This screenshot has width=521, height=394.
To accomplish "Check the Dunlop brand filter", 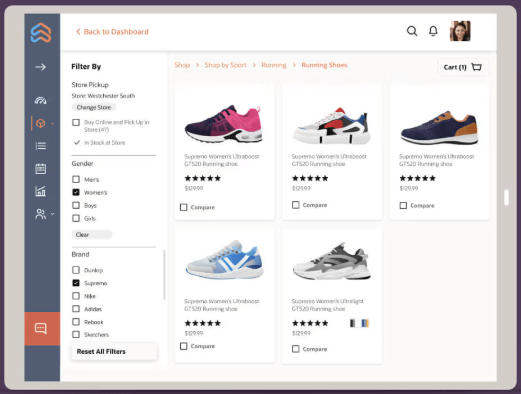I will pyautogui.click(x=76, y=270).
